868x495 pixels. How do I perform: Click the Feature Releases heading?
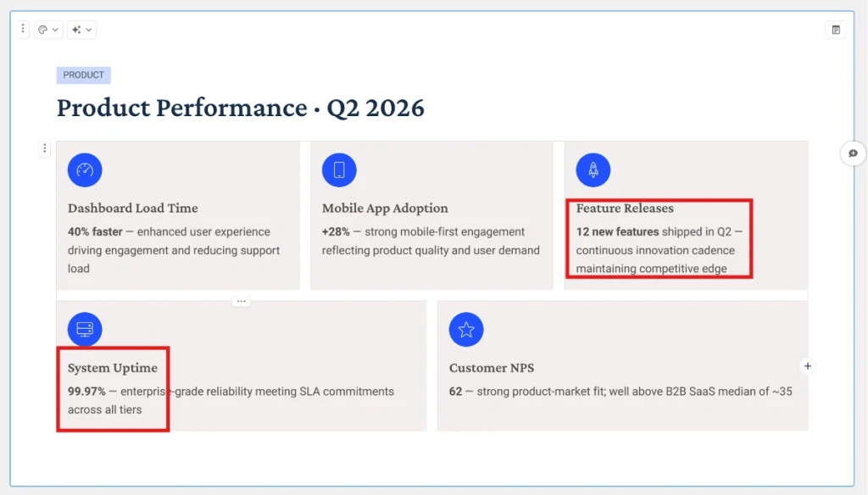(x=625, y=209)
